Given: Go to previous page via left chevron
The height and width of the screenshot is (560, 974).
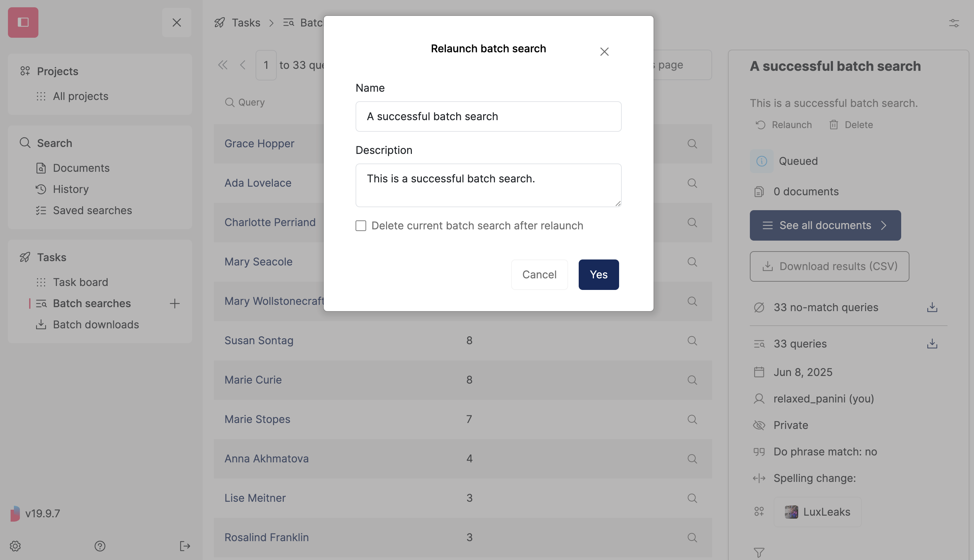Looking at the screenshot, I should pyautogui.click(x=243, y=65).
